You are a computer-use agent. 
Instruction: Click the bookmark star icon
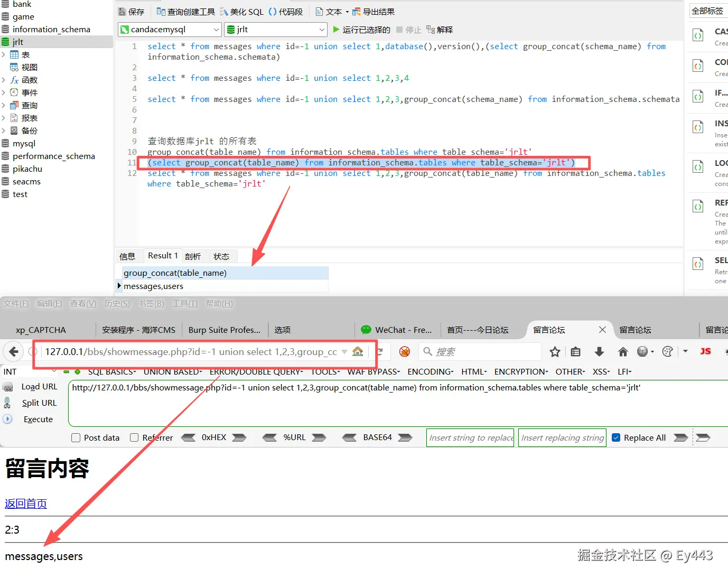click(x=555, y=352)
